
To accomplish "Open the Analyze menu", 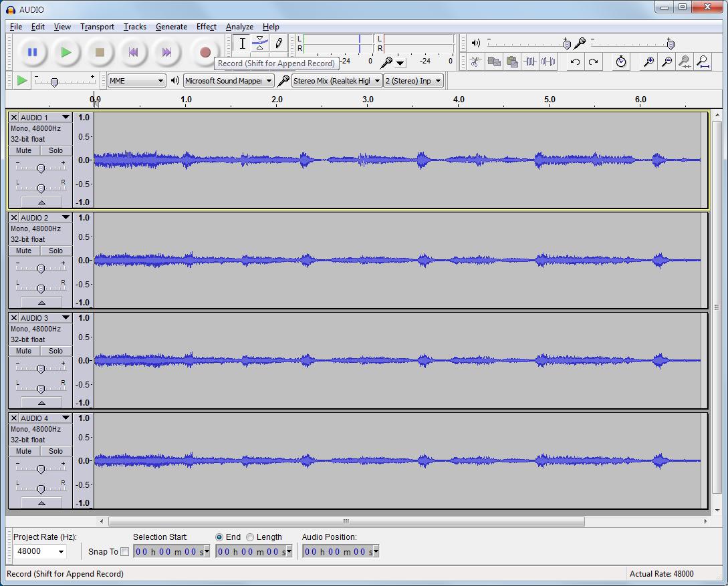I will point(239,27).
